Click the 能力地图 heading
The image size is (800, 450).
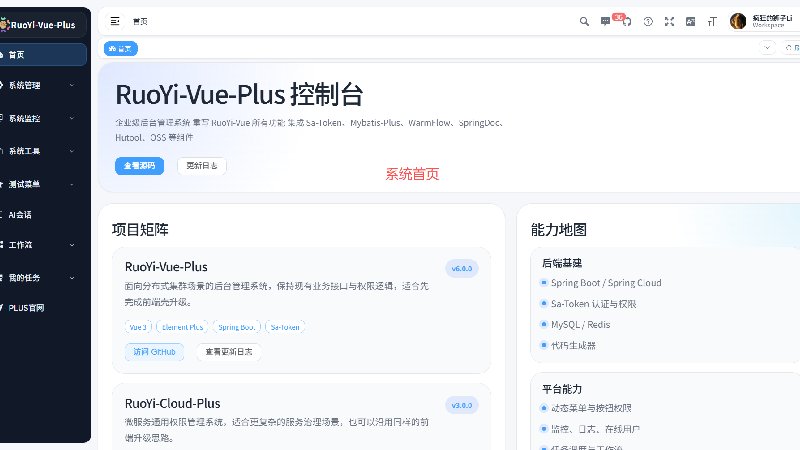tap(559, 230)
